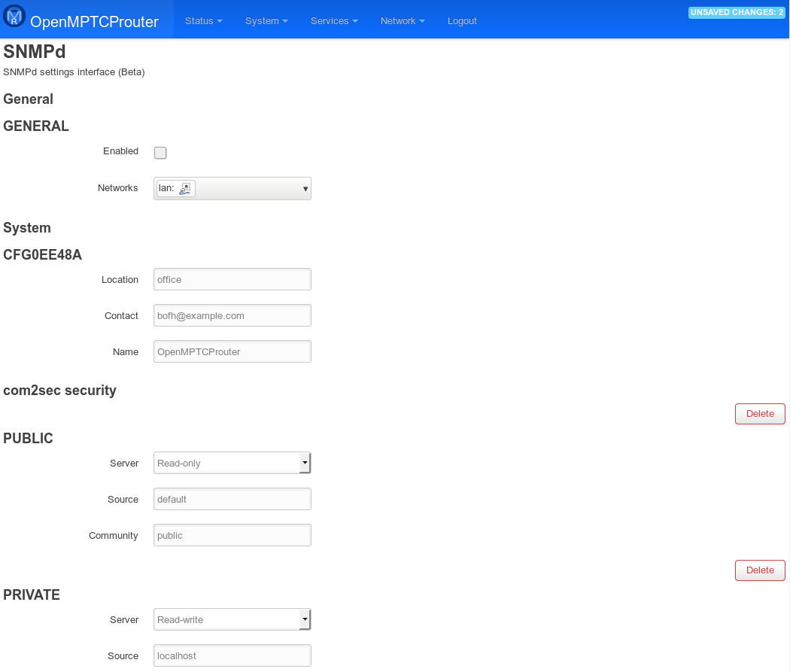Screen dimensions: 790x672
Task: Focus the PRIVATE Source field
Action: [x=232, y=656]
